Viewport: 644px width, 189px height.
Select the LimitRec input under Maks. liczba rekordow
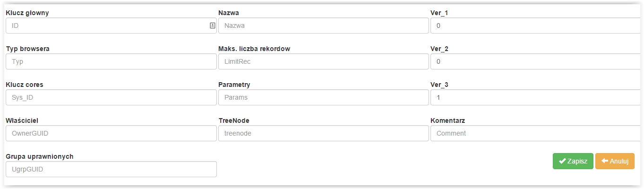click(x=323, y=61)
